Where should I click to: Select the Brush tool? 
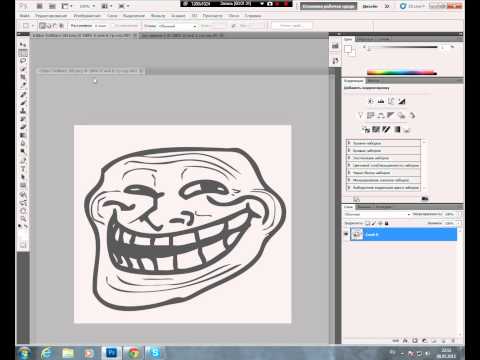[23, 103]
